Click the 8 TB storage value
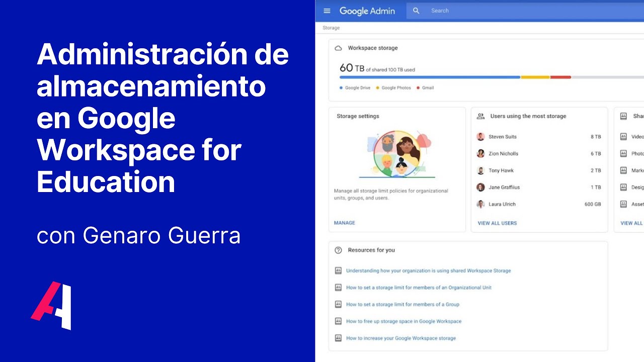The height and width of the screenshot is (362, 644). point(596,137)
